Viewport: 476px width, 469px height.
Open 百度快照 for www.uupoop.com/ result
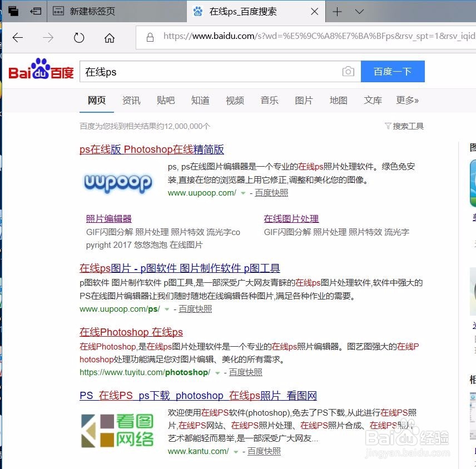tap(271, 193)
